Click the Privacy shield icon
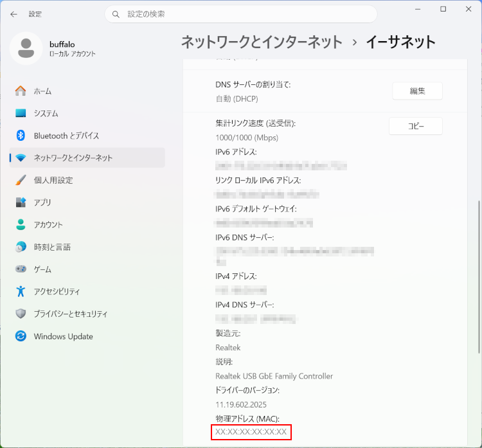This screenshot has width=482, height=448. pyautogui.click(x=21, y=314)
